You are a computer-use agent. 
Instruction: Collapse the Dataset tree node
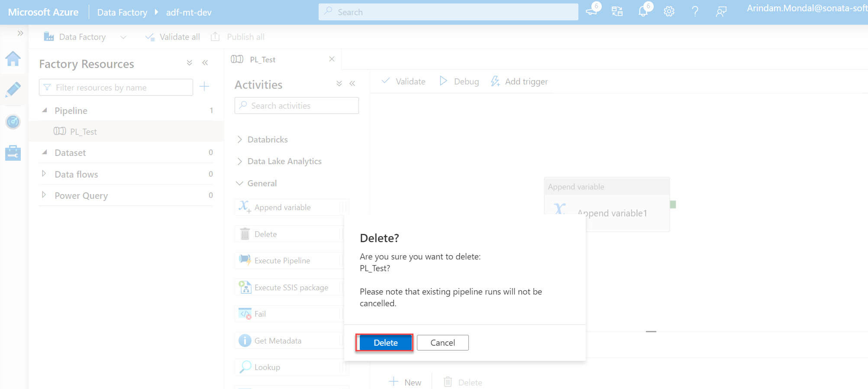click(44, 152)
